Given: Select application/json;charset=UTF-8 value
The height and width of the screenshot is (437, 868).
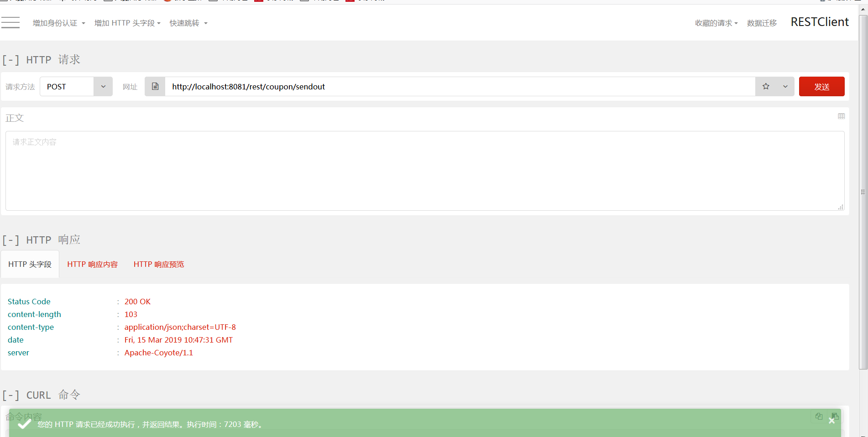Looking at the screenshot, I should 180,327.
